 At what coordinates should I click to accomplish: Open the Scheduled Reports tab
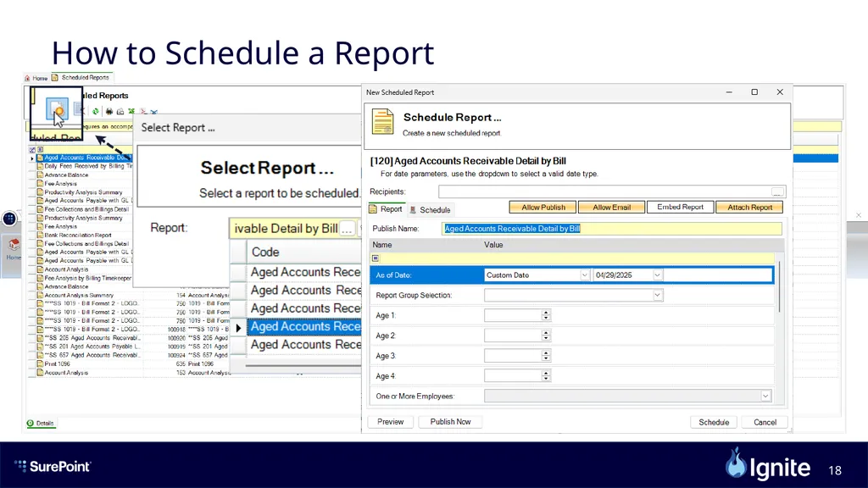click(81, 77)
